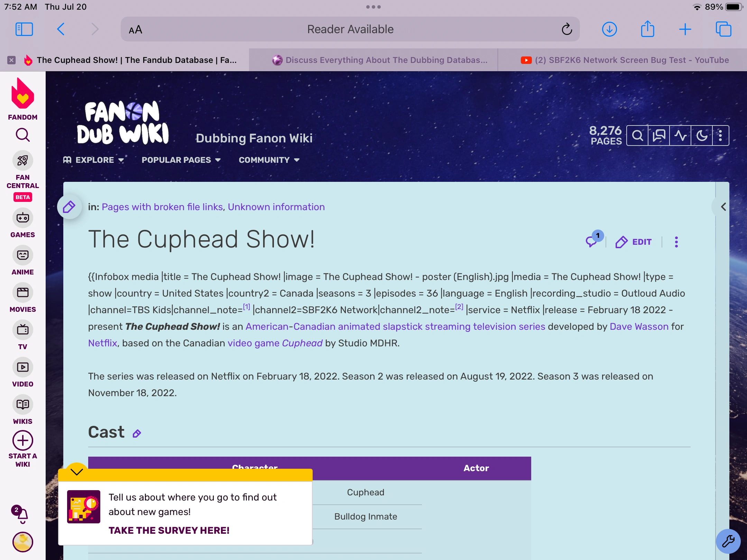Toggle dark mode moon icon
This screenshot has height=560, width=747.
pos(702,136)
